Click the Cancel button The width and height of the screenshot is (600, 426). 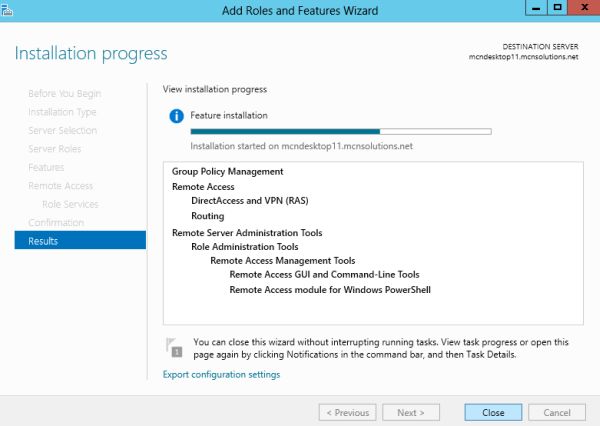pyautogui.click(x=557, y=413)
